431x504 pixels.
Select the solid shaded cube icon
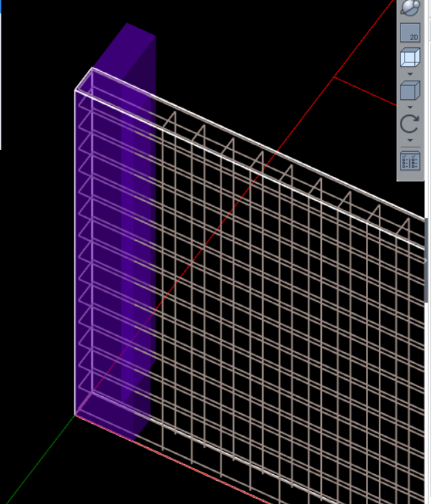click(x=410, y=91)
